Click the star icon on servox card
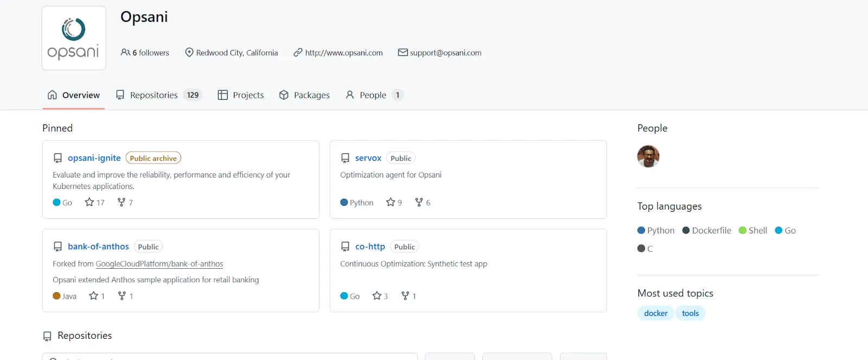The height and width of the screenshot is (360, 868). (391, 202)
